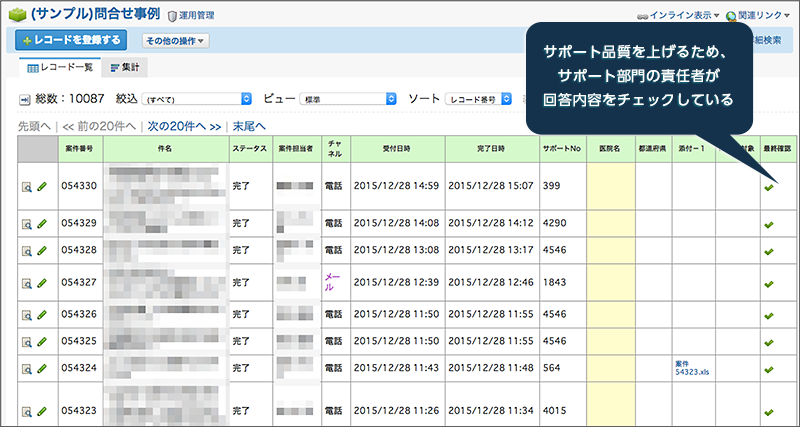Edit record 054328 with pencil icon
Screen dimensions: 800x427
click(x=42, y=250)
